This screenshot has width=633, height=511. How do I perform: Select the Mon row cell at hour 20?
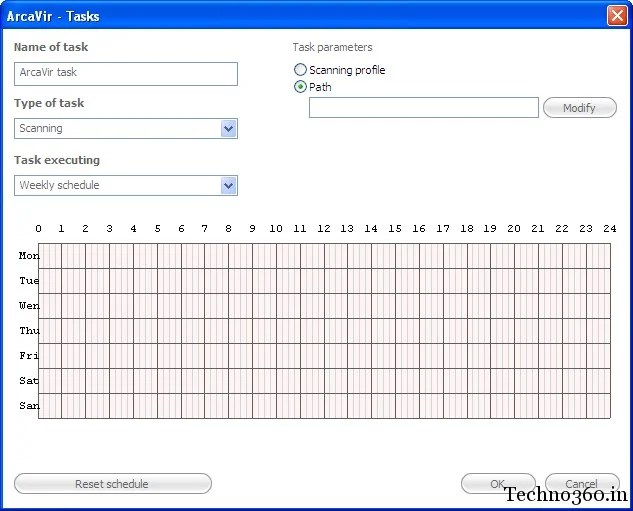coord(526,256)
